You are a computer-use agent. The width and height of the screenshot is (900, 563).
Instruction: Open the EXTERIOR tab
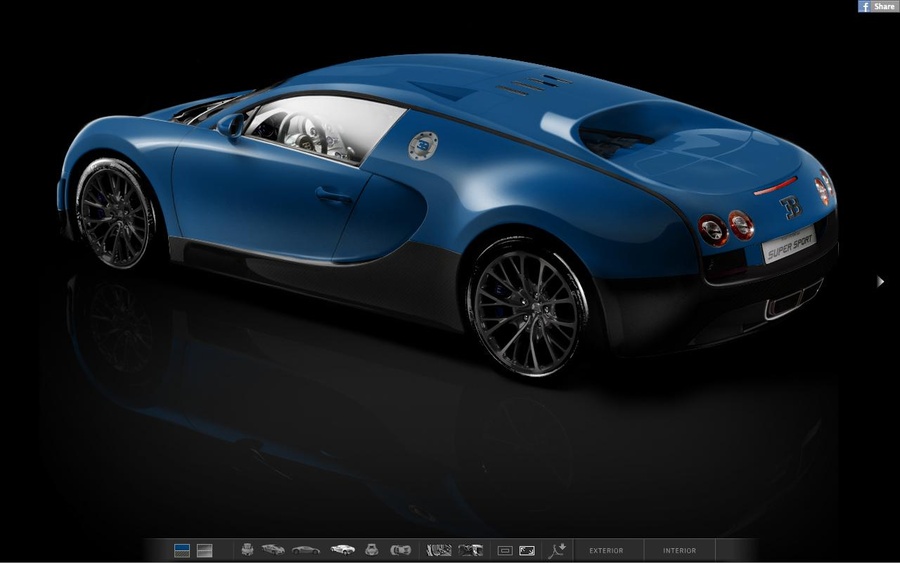606,550
